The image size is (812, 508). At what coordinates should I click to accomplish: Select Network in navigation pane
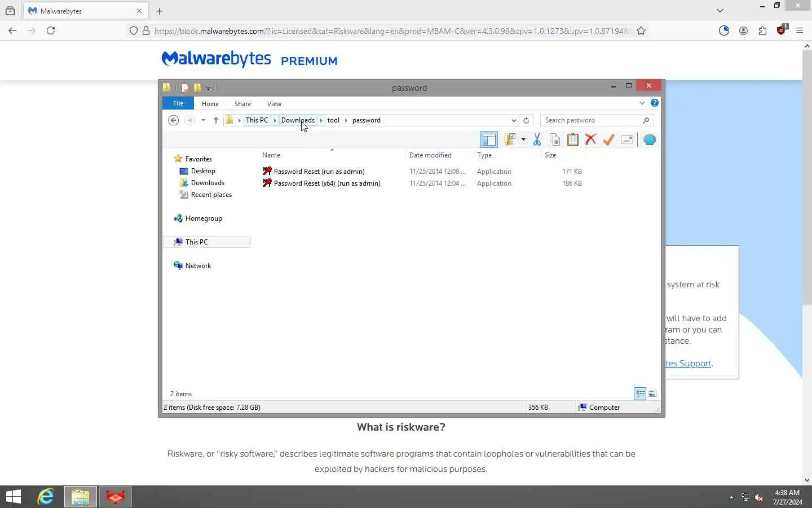click(198, 266)
